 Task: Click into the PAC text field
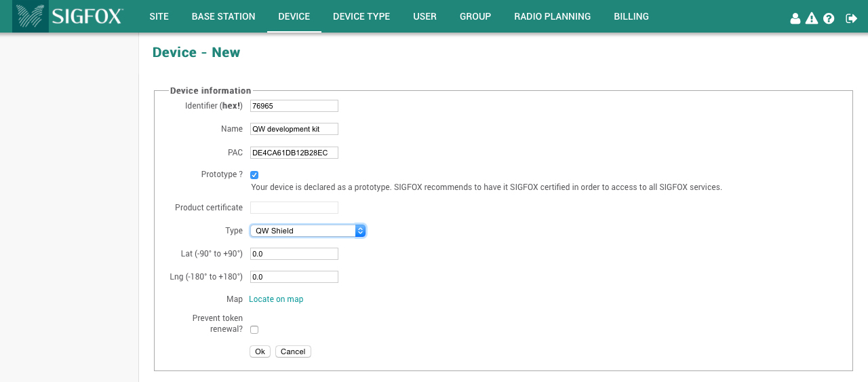(294, 153)
